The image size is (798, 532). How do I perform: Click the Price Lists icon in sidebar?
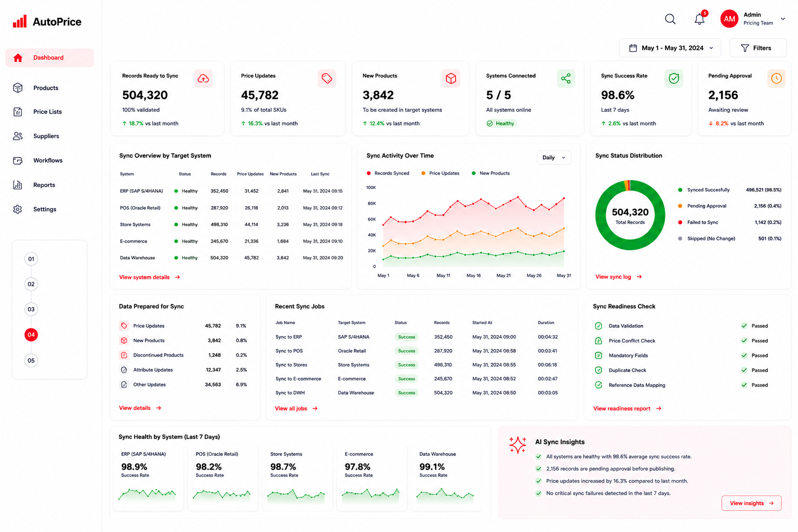18,112
